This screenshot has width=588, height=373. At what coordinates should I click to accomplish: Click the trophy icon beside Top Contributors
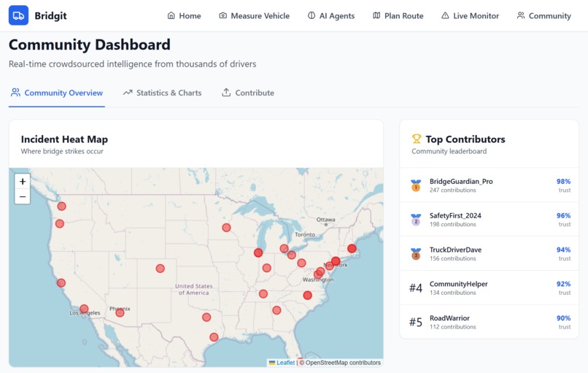click(417, 139)
